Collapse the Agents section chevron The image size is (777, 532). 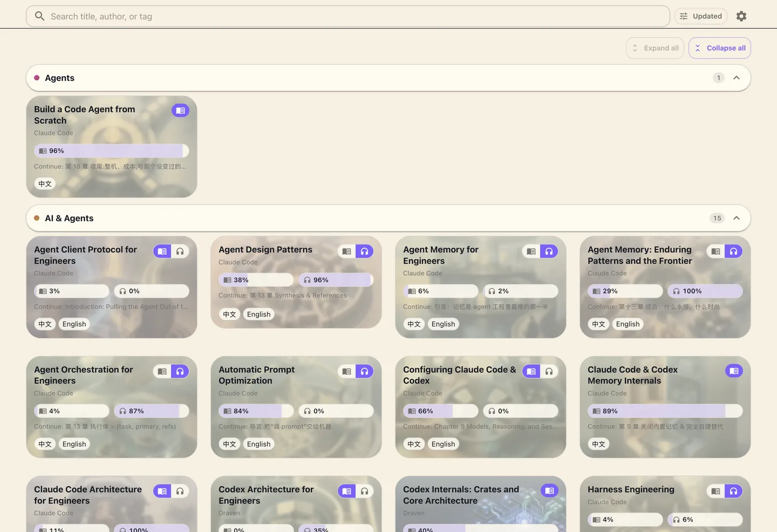(x=737, y=78)
